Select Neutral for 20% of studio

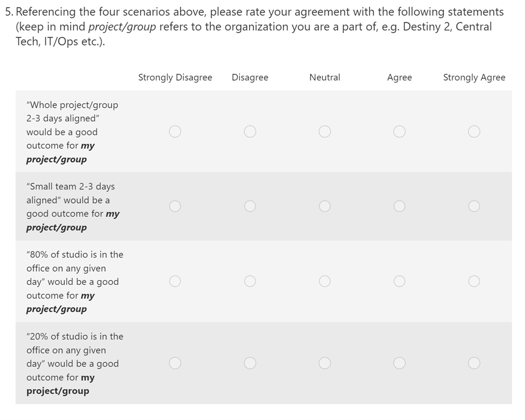[x=325, y=363]
